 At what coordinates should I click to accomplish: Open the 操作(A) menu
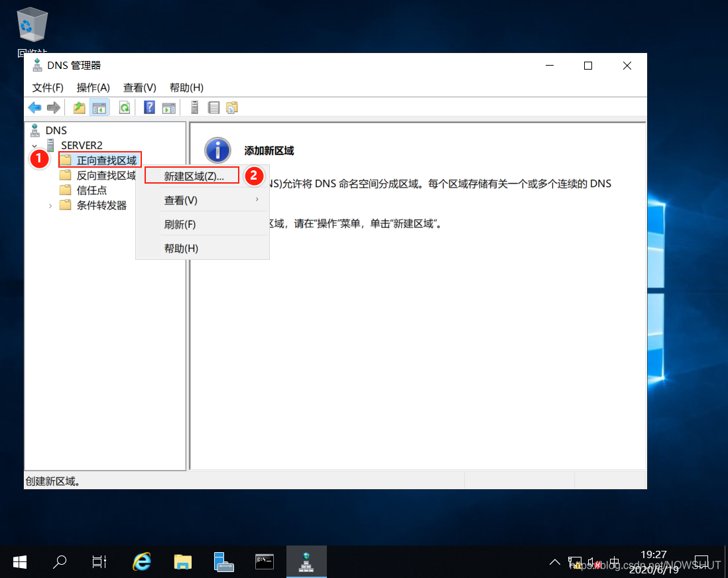[93, 87]
